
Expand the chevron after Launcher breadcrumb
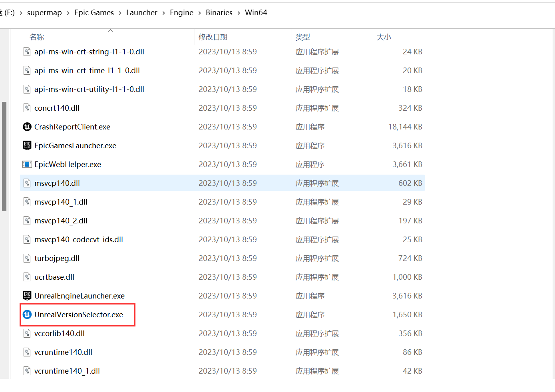[x=163, y=13]
